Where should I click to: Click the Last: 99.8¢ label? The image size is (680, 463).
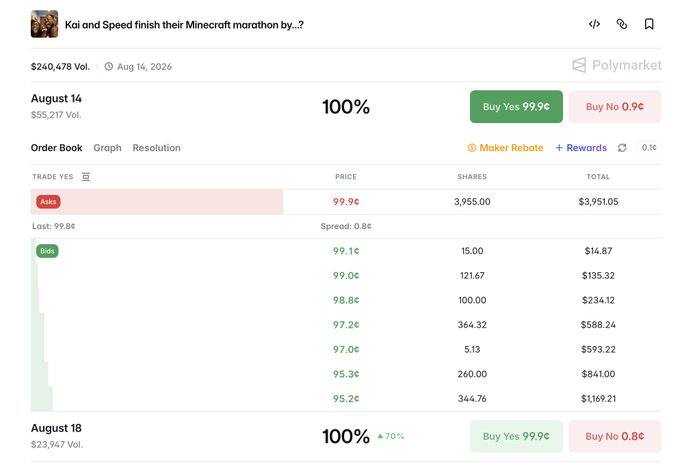[x=54, y=226]
